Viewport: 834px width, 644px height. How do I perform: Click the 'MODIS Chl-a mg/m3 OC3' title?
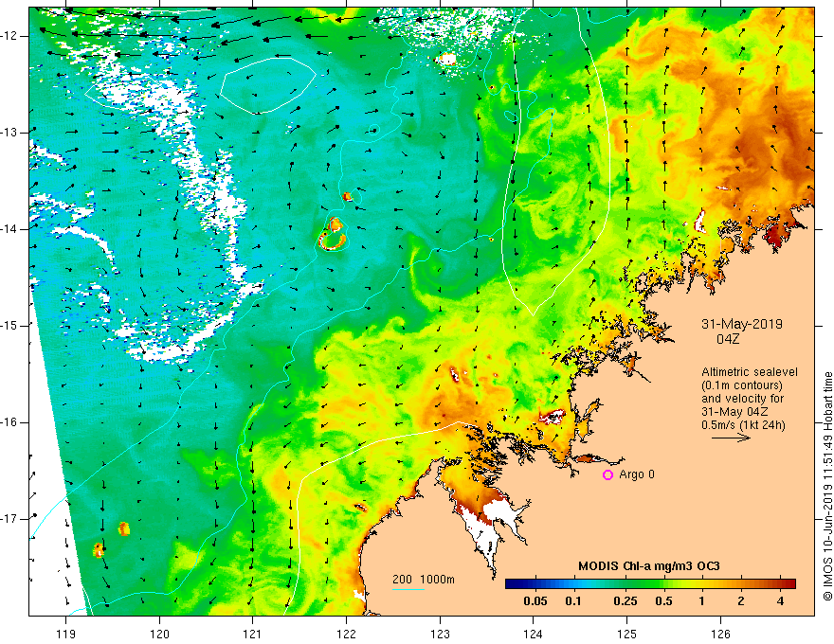[649, 566]
